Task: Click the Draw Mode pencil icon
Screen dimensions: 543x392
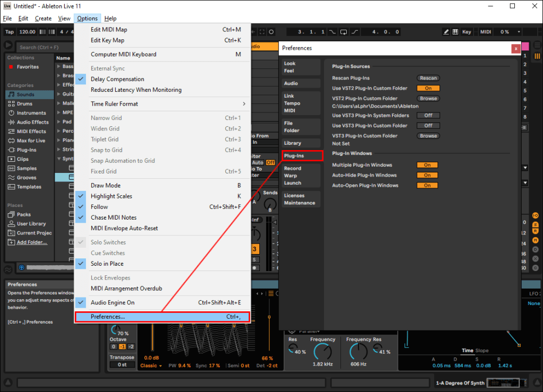Action: pyautogui.click(x=445, y=31)
